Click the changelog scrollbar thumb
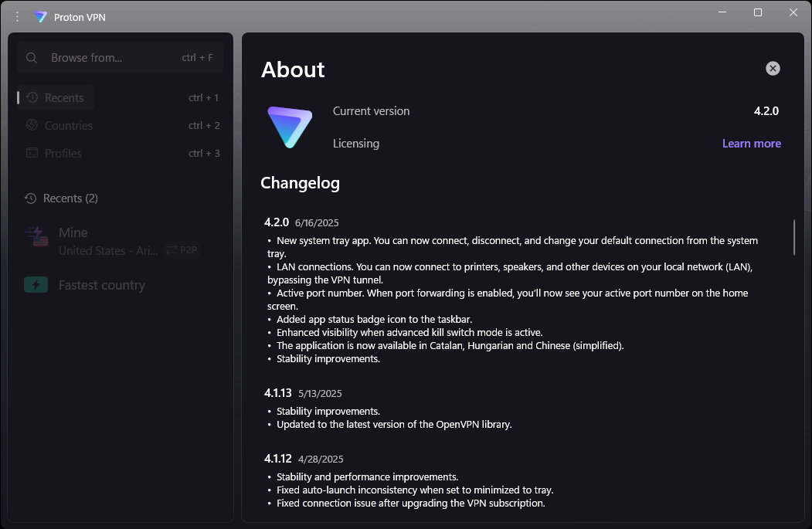 pyautogui.click(x=794, y=238)
